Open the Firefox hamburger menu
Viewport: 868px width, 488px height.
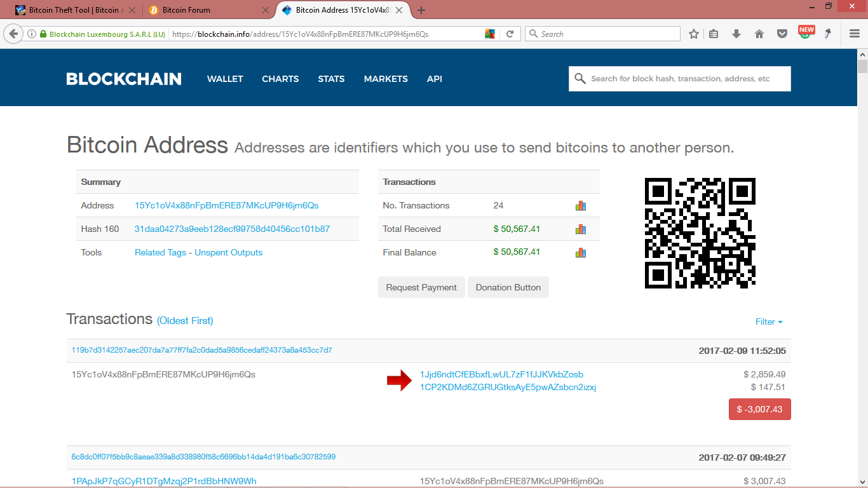click(855, 34)
